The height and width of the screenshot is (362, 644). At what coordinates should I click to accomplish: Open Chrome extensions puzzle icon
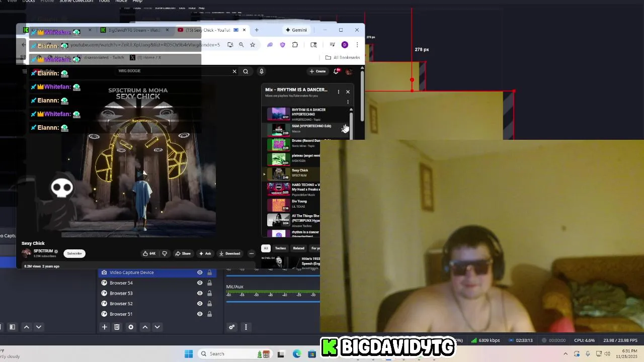tap(295, 45)
